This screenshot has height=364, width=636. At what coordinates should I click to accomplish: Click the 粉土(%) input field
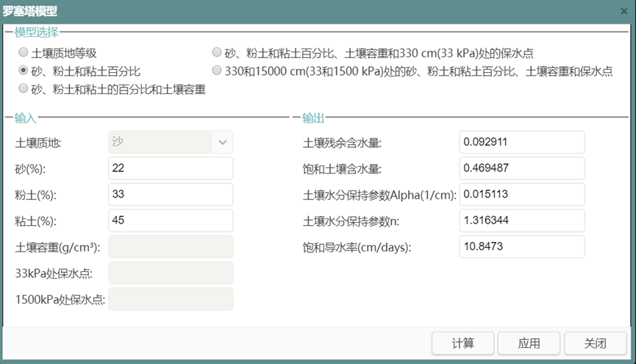click(x=170, y=195)
